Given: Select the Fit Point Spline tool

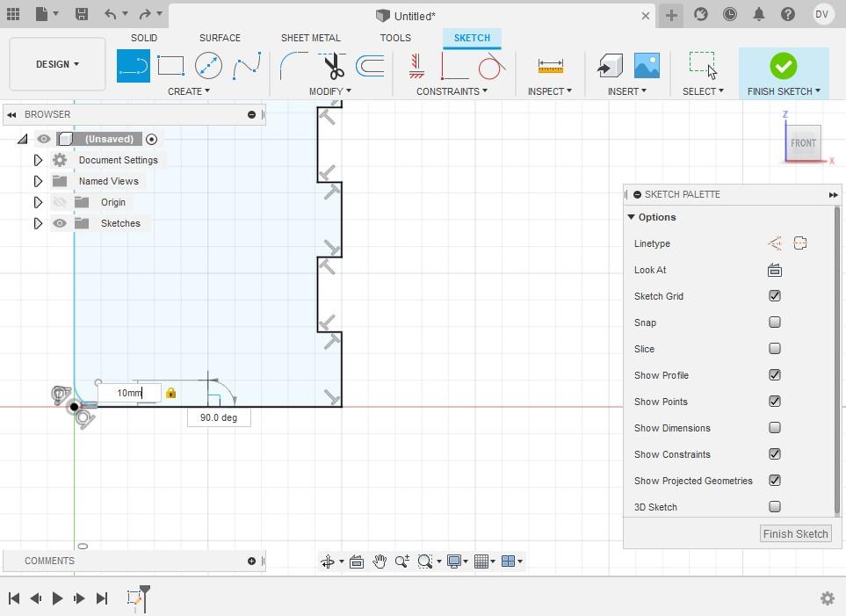Looking at the screenshot, I should pos(247,66).
